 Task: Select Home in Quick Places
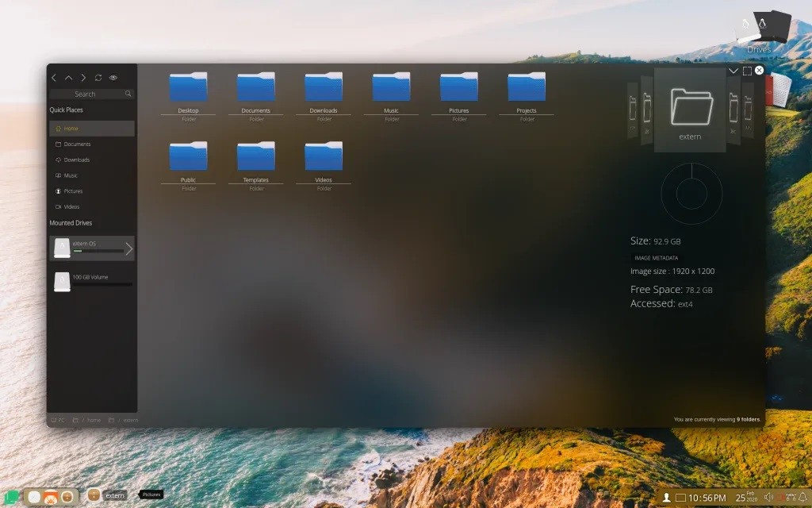pyautogui.click(x=92, y=129)
